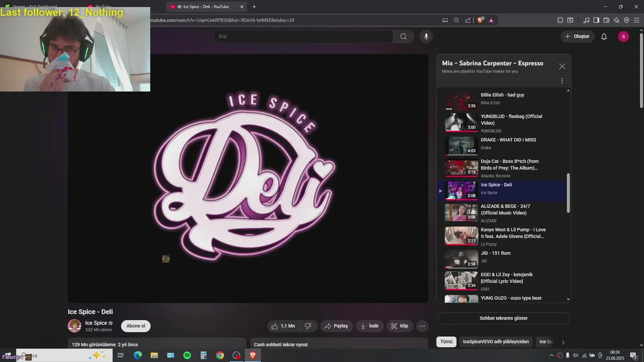
Task: Click the browser URL address bar
Action: click(292, 20)
